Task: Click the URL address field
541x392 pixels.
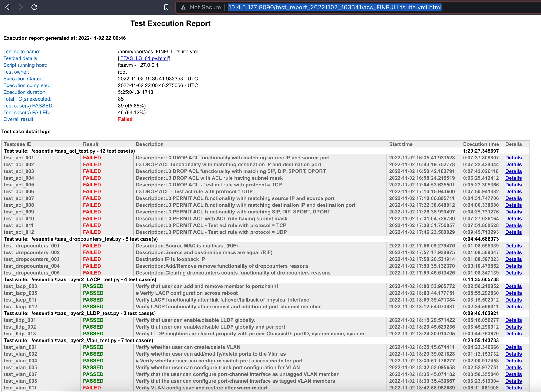Action: coord(334,7)
